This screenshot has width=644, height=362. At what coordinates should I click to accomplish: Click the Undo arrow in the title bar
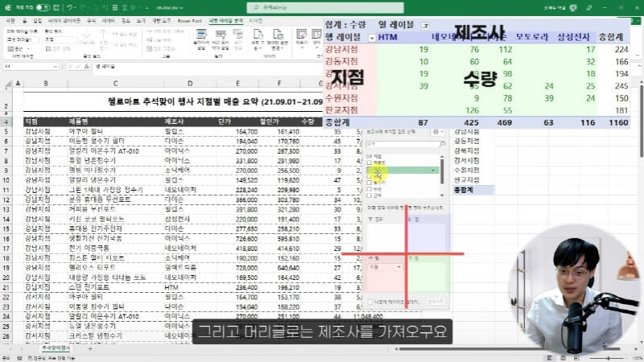pos(69,8)
